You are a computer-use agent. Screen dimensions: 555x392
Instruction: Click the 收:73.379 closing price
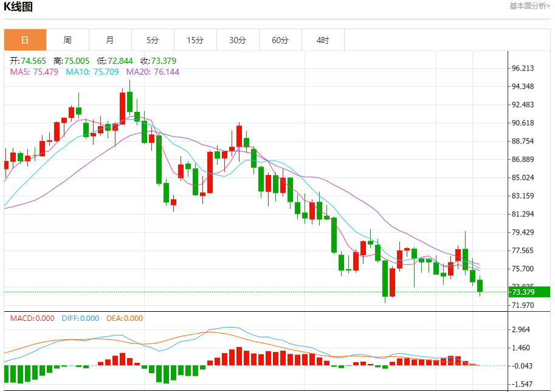point(158,61)
